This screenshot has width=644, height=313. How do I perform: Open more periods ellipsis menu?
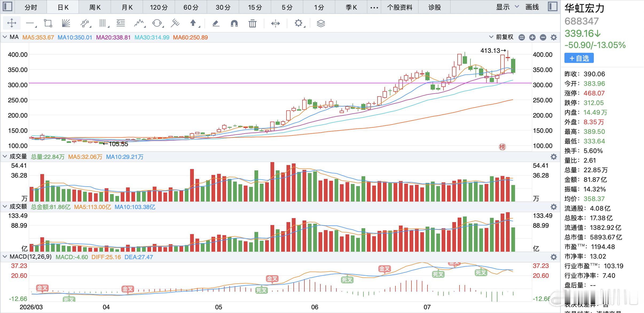[x=374, y=7]
